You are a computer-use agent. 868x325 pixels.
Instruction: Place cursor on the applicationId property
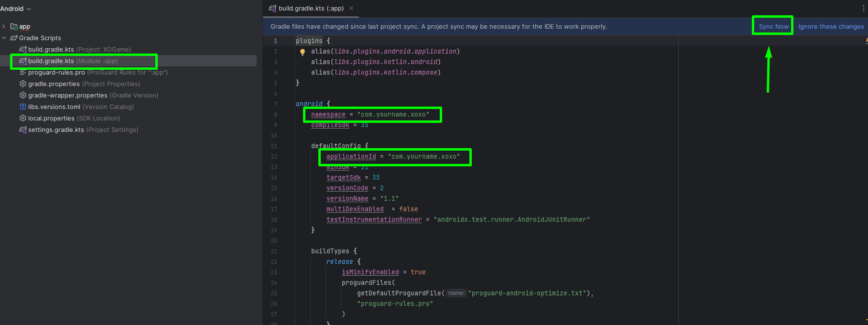(x=351, y=156)
